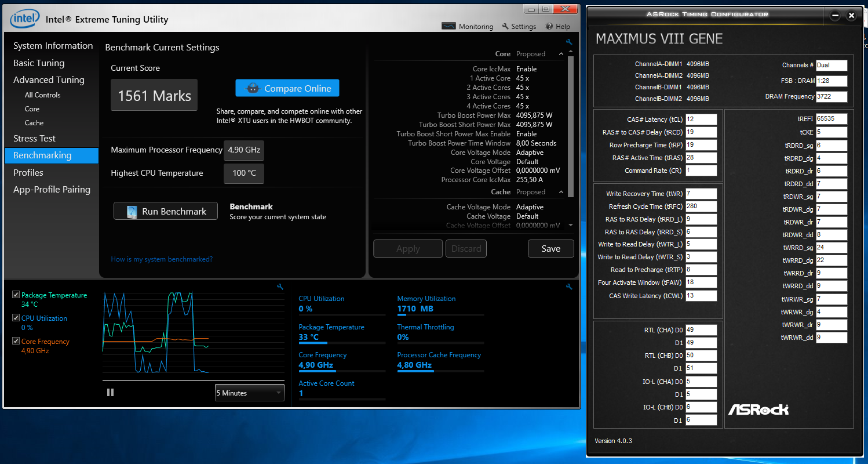Click the Memory Utilization 1710 MB readout
Screen dimensions: 868x464
[x=415, y=309]
